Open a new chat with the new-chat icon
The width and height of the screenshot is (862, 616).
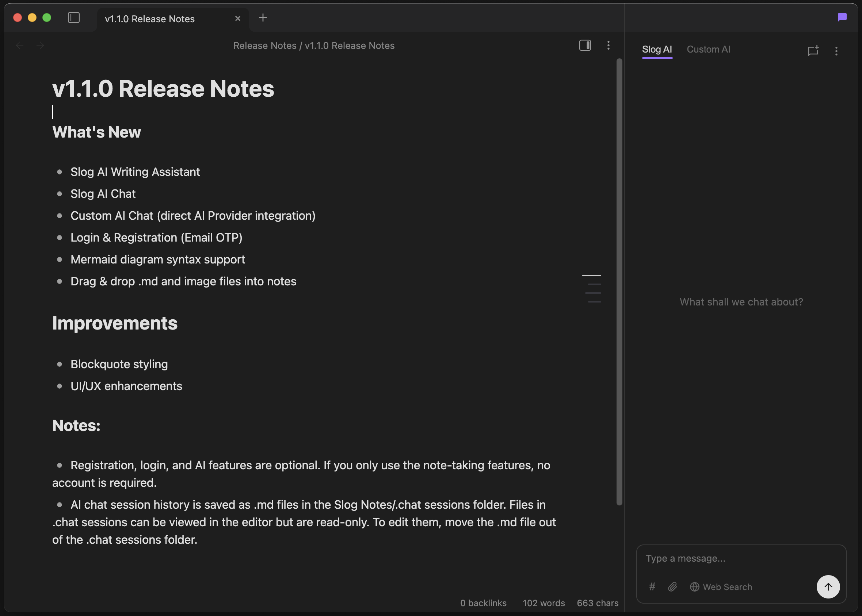[x=813, y=50]
